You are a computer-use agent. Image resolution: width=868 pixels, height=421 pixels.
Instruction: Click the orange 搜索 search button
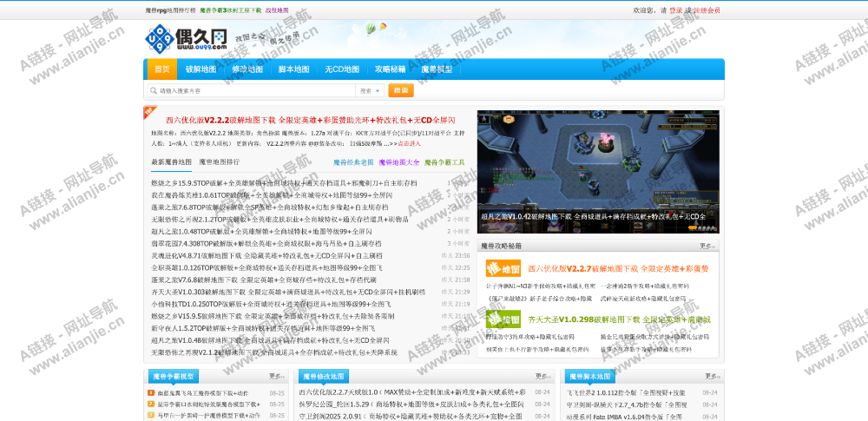click(x=401, y=90)
